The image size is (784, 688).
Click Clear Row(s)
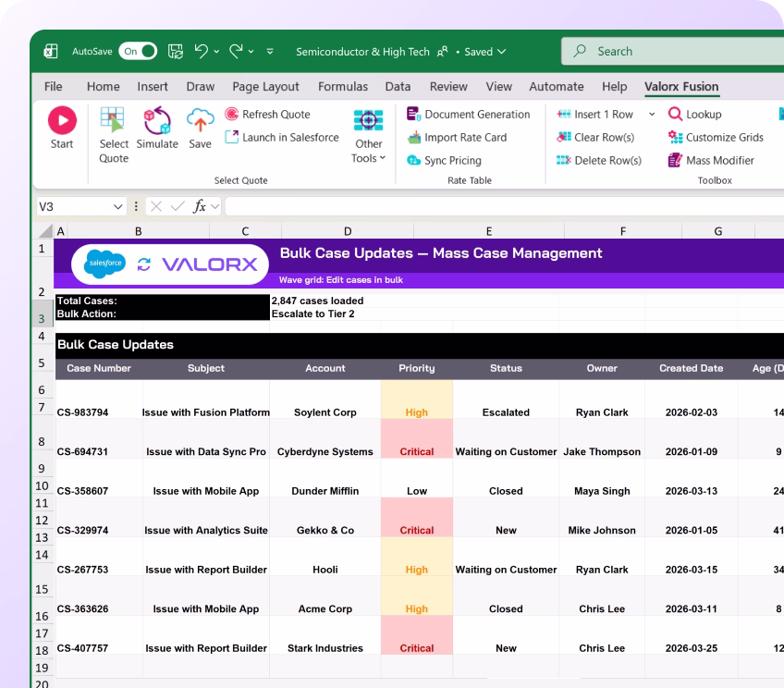[x=595, y=138]
